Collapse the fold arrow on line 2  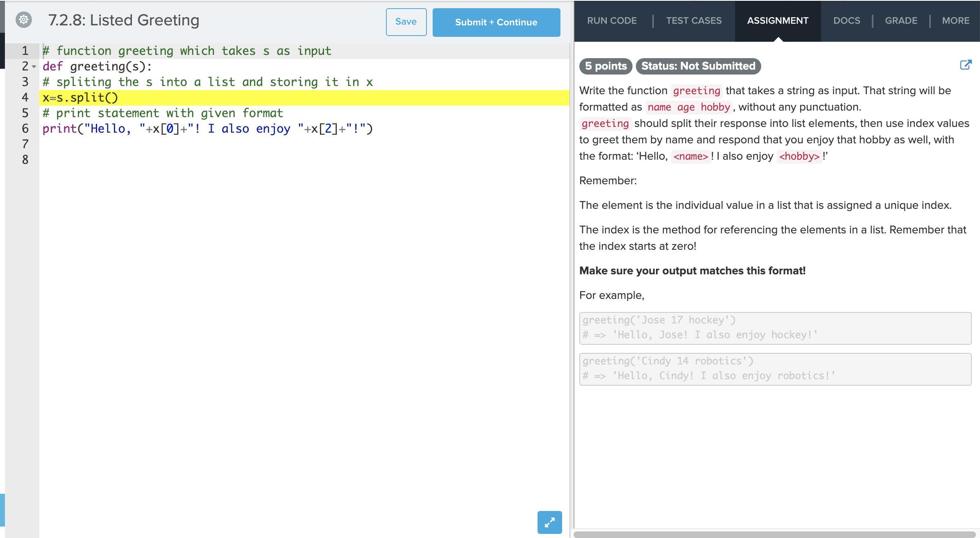coord(34,66)
